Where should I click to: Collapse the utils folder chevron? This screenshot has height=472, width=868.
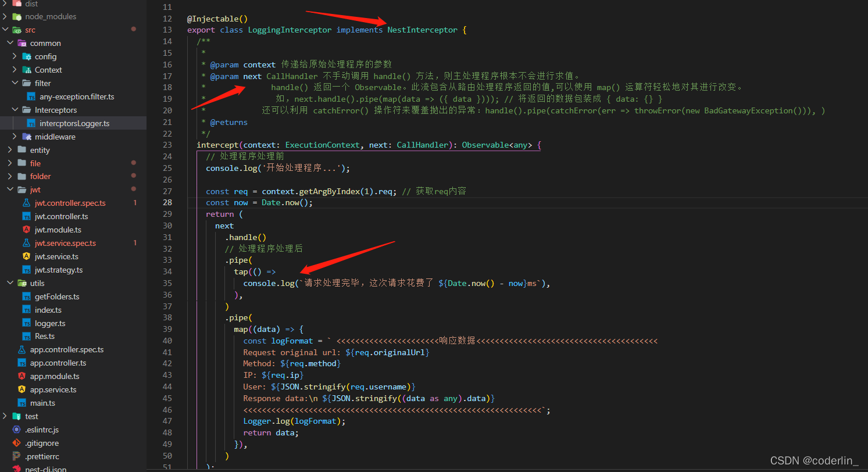click(10, 283)
